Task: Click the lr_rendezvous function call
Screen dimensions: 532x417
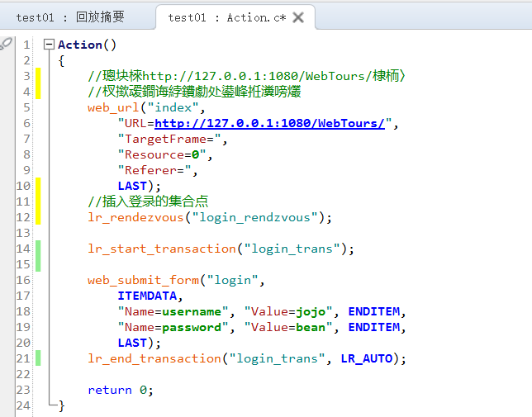Action: pos(135,217)
